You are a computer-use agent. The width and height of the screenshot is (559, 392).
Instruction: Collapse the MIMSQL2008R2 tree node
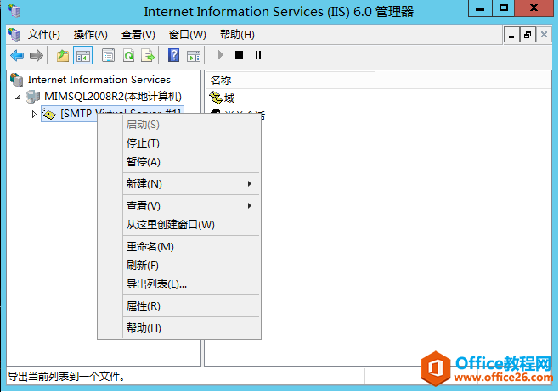click(18, 97)
